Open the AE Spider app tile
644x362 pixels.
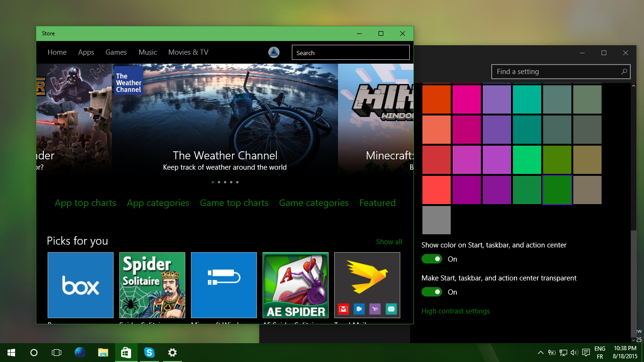click(x=296, y=285)
